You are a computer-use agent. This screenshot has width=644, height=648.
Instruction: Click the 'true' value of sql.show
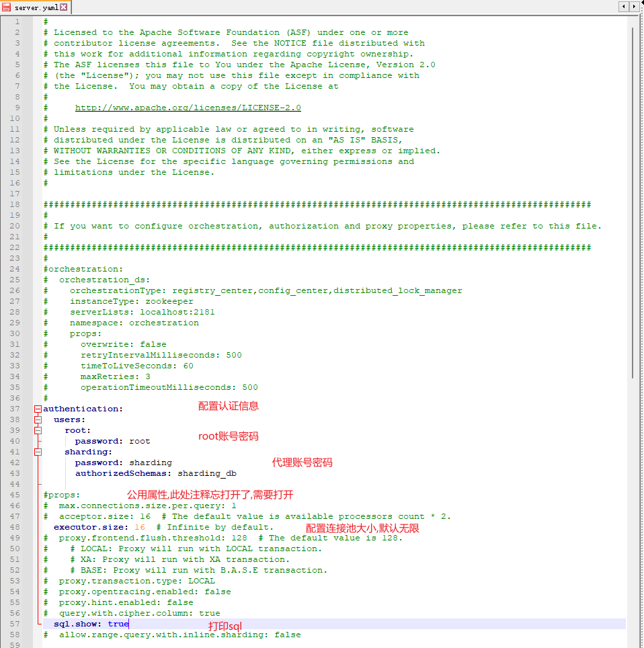coord(118,624)
